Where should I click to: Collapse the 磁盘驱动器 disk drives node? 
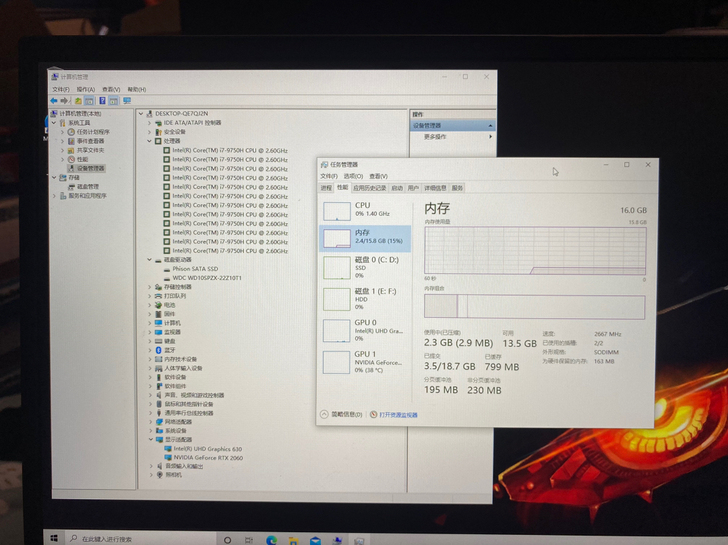pos(150,260)
